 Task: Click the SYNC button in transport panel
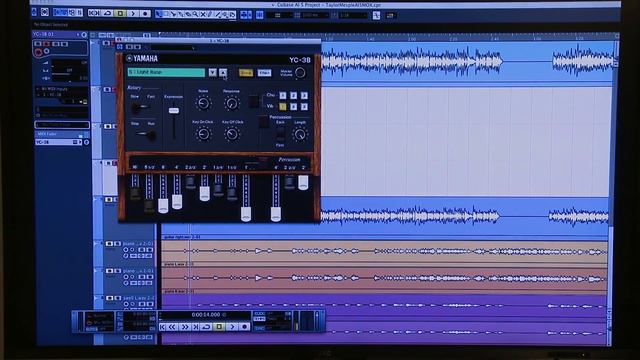[x=259, y=328]
